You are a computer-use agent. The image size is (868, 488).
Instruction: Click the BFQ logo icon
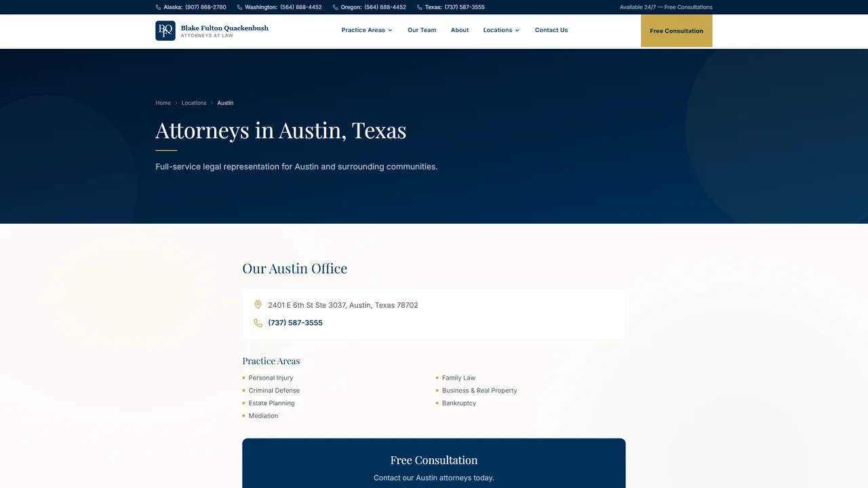(x=165, y=30)
